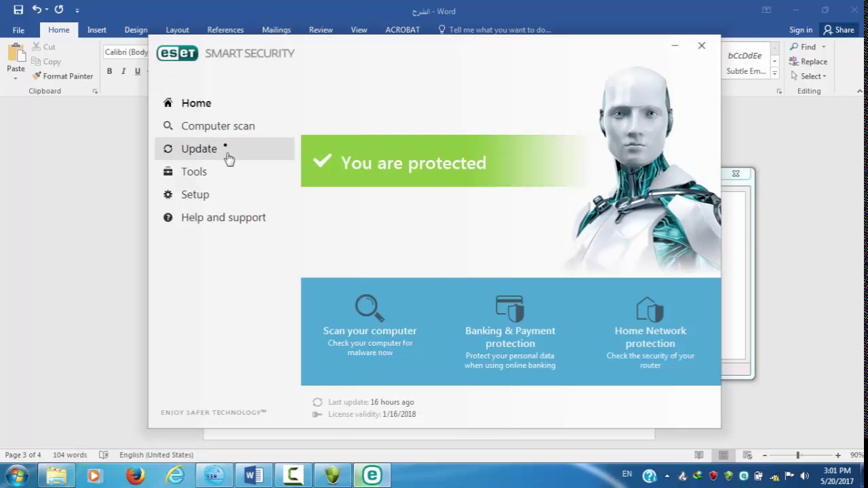Viewport: 868px width, 488px height.
Task: Click the magnifier icon beside Computer scan
Action: tap(167, 125)
